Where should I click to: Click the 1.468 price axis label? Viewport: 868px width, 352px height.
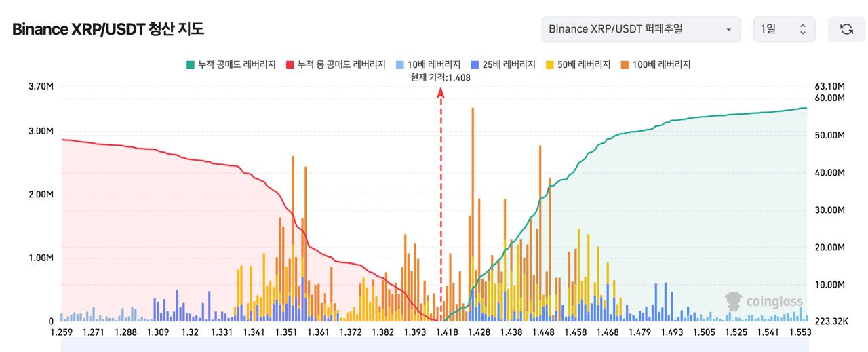607,332
